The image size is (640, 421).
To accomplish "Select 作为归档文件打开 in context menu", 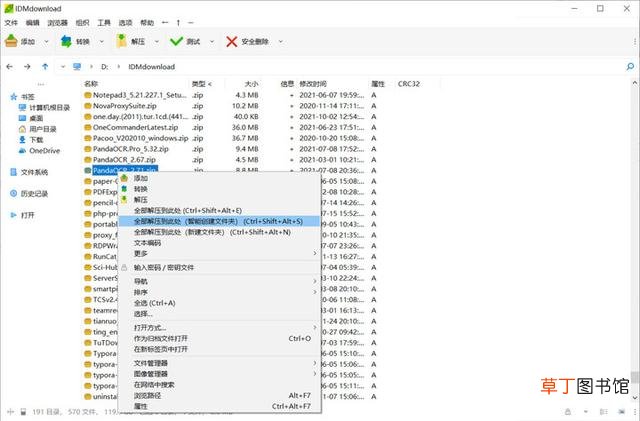I will pyautogui.click(x=219, y=338).
